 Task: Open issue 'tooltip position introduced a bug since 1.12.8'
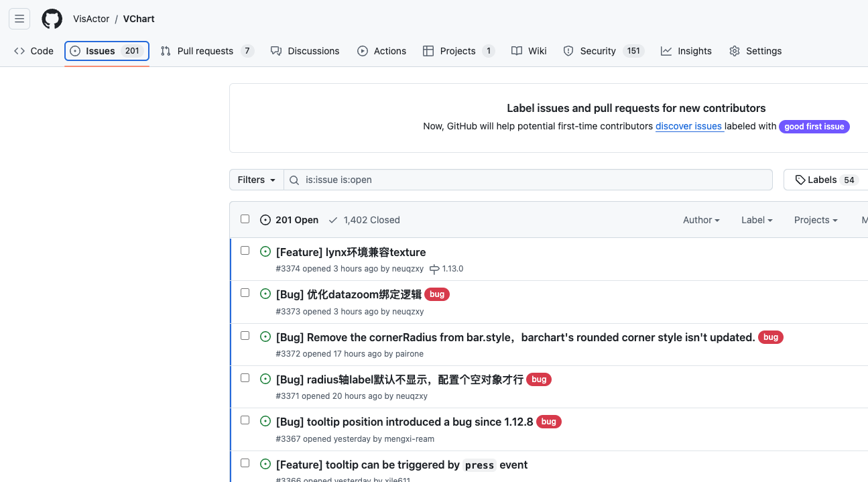coord(404,422)
